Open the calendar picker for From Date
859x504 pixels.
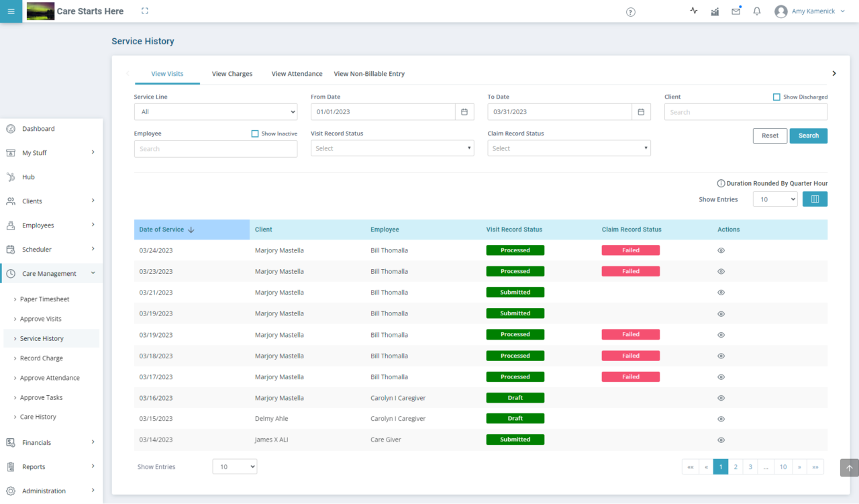[464, 111]
